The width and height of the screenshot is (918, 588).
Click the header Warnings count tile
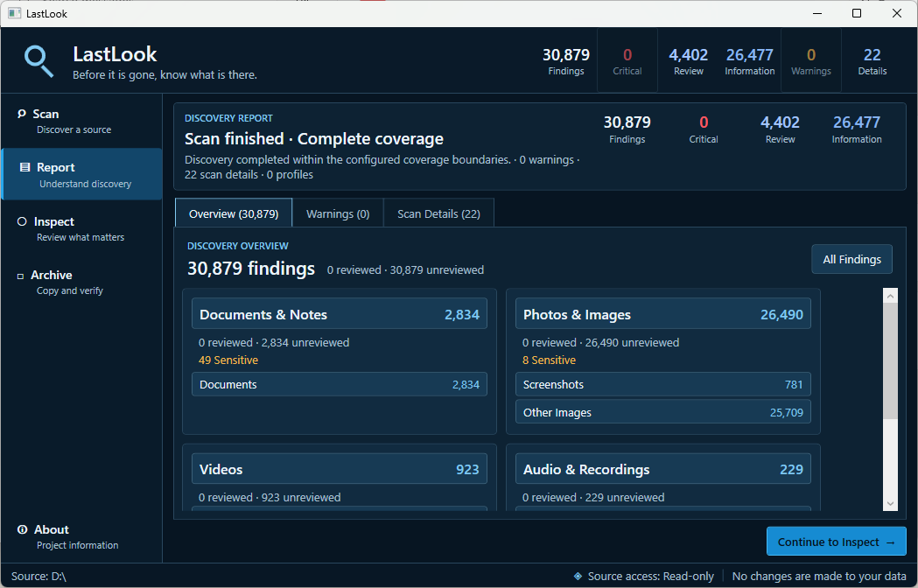coord(811,61)
